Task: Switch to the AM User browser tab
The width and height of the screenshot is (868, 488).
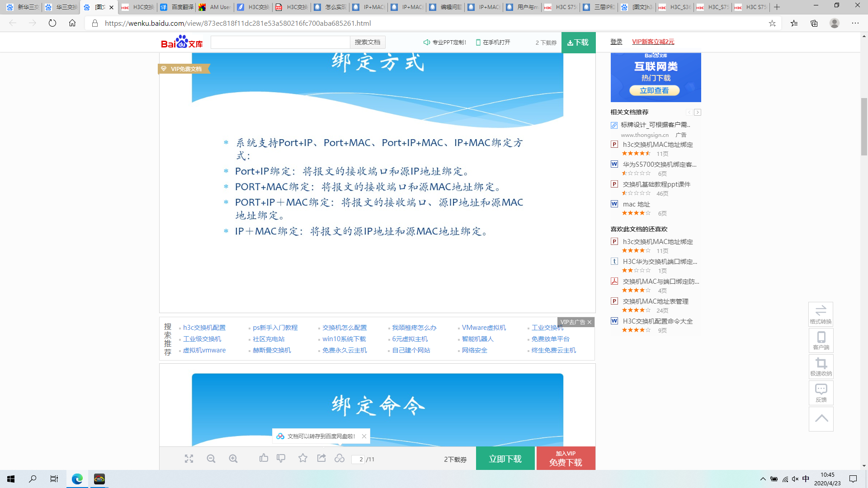Action: pos(215,7)
